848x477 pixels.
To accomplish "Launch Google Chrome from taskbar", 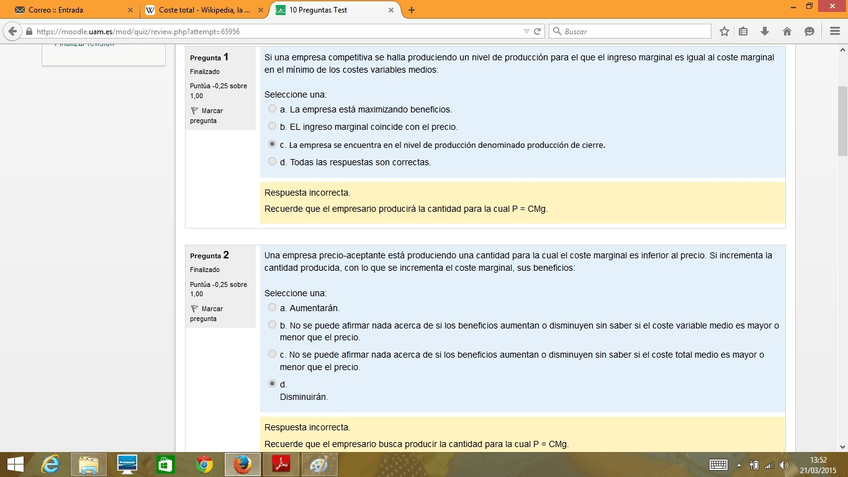I will pos(204,465).
